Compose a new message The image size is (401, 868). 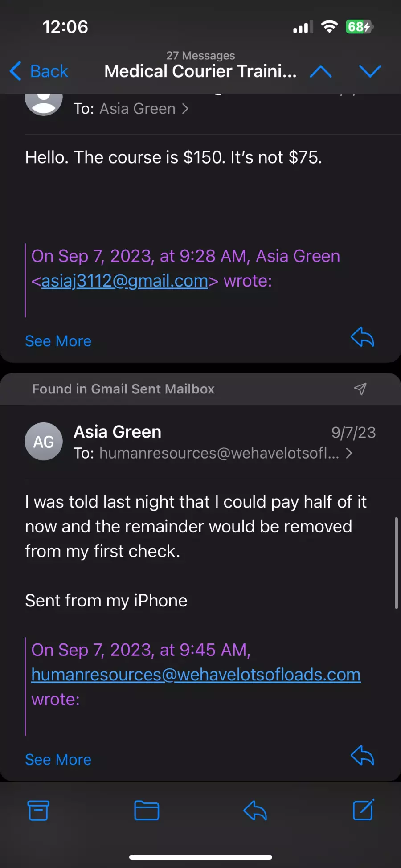pos(364,810)
